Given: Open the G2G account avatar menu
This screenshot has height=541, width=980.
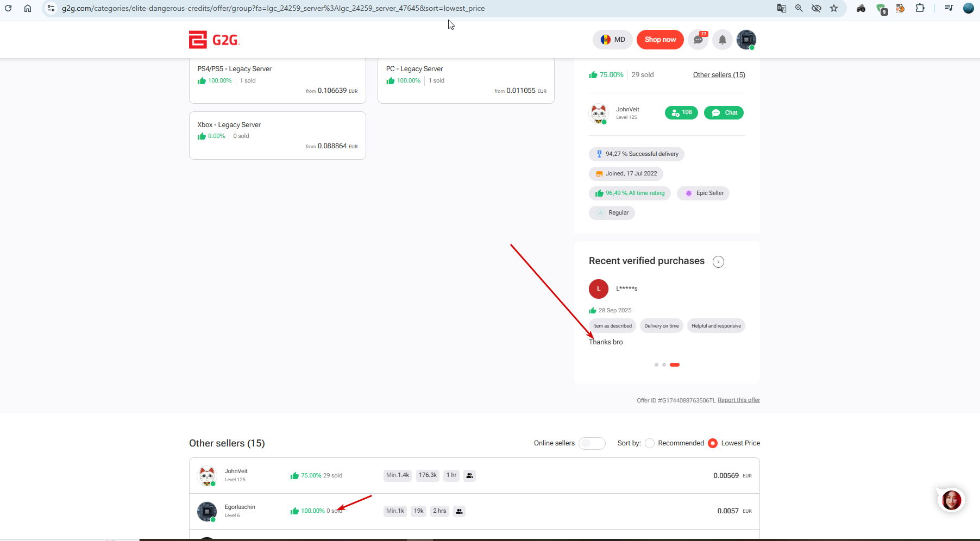Looking at the screenshot, I should (746, 40).
